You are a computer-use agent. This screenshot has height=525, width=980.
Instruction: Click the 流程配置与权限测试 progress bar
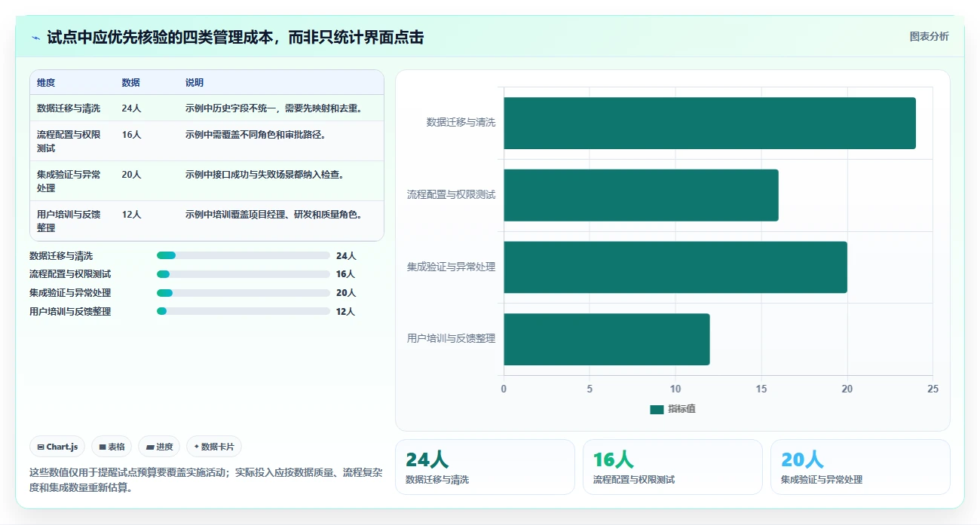tap(243, 274)
